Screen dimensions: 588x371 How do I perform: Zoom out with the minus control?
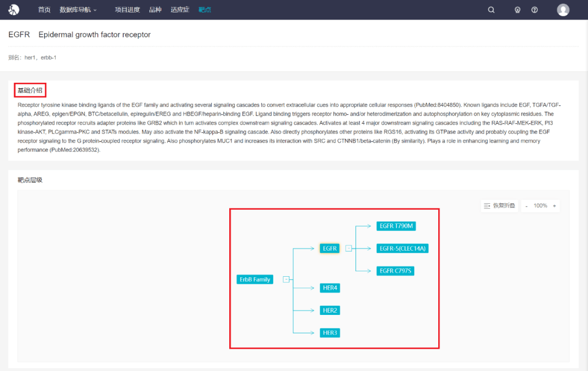pyautogui.click(x=526, y=206)
